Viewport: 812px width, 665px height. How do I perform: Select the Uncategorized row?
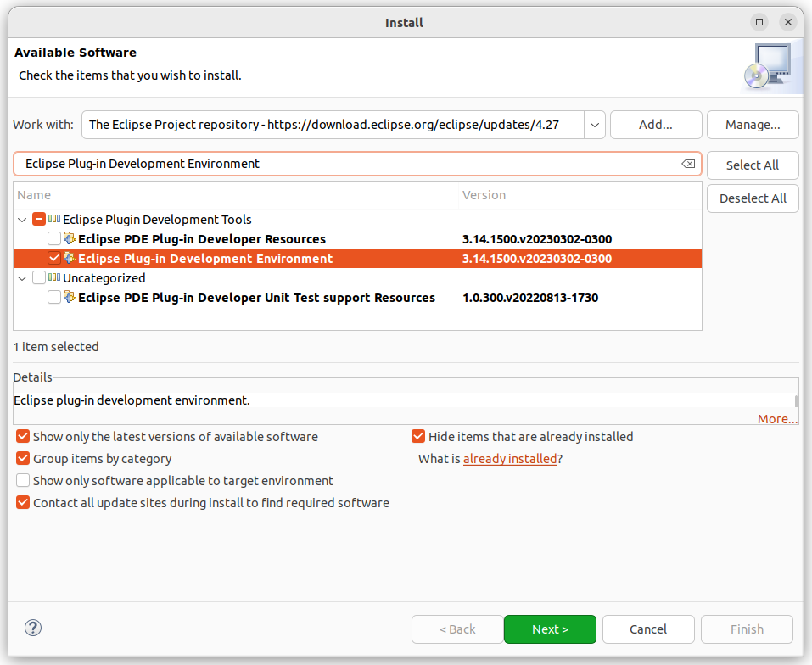[357, 278]
